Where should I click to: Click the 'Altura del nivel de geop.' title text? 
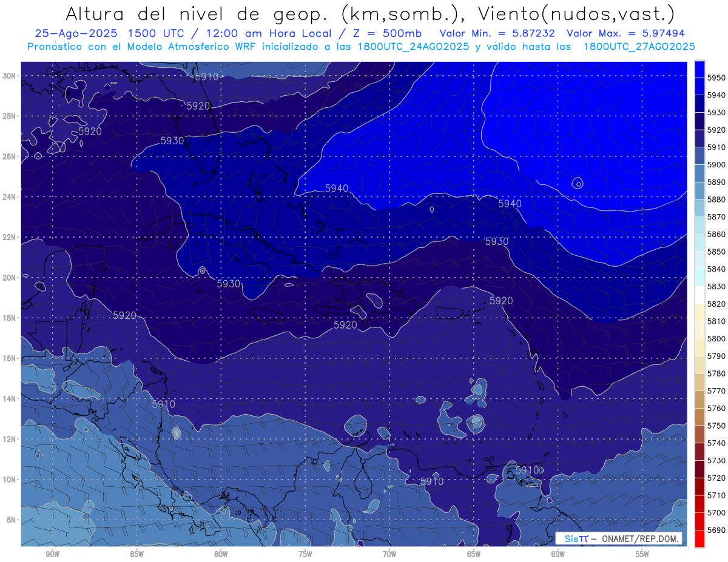pyautogui.click(x=197, y=13)
